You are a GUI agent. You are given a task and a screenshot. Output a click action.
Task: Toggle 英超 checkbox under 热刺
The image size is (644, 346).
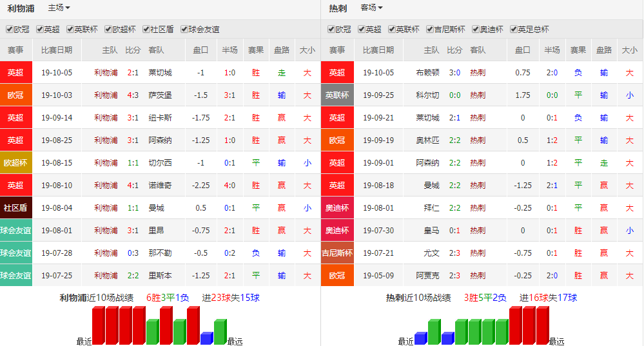(362, 29)
